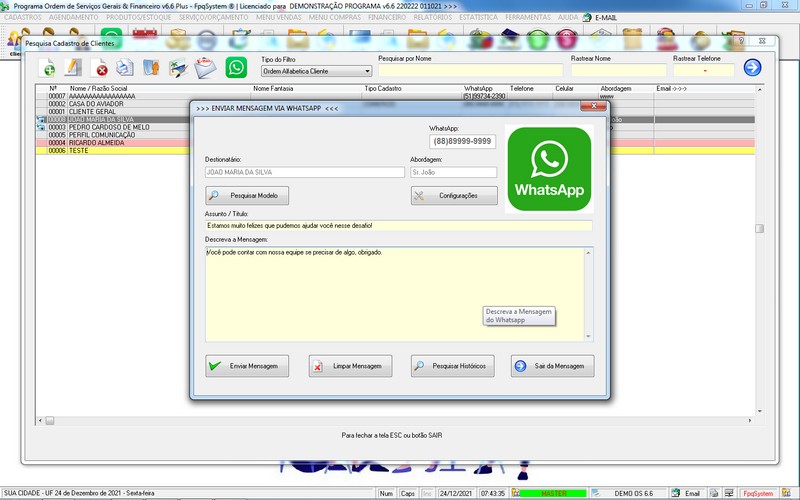This screenshot has height=500, width=800.
Task: Click the large WhatsApp logo in the dialog
Action: (x=549, y=169)
